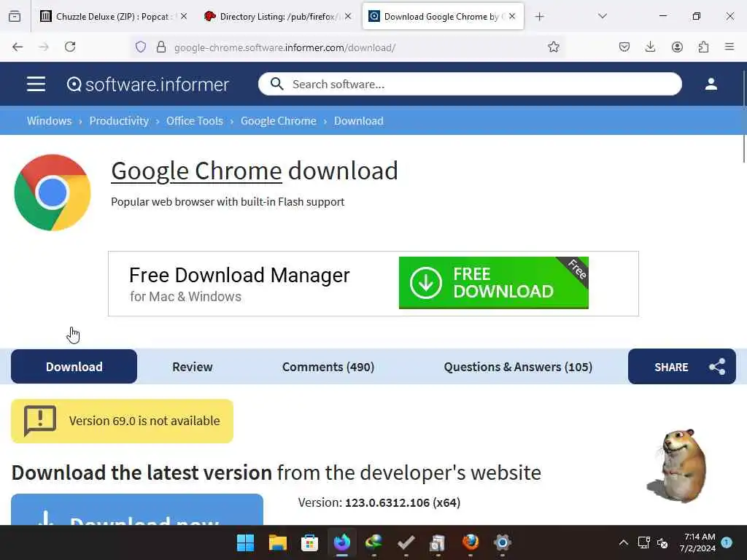Open Questions & Answers (105) tab

point(519,367)
